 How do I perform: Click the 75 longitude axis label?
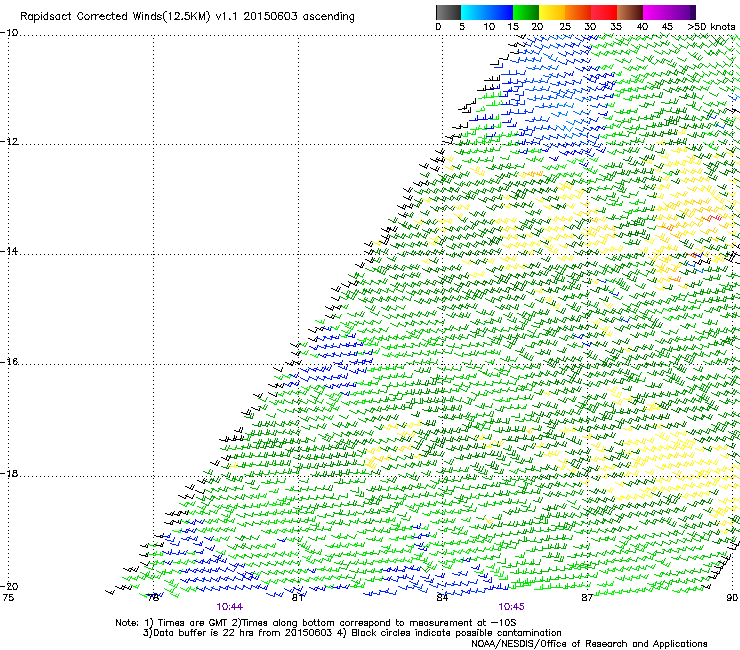coord(8,598)
